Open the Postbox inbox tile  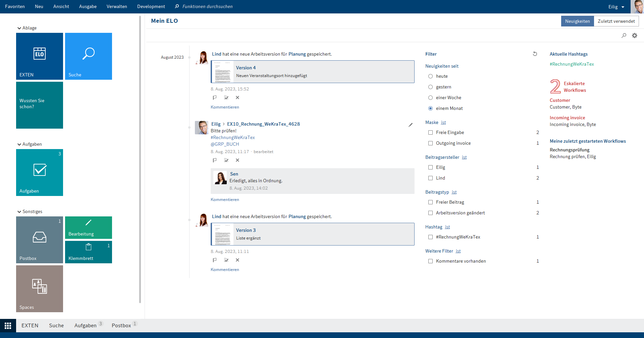(39, 240)
